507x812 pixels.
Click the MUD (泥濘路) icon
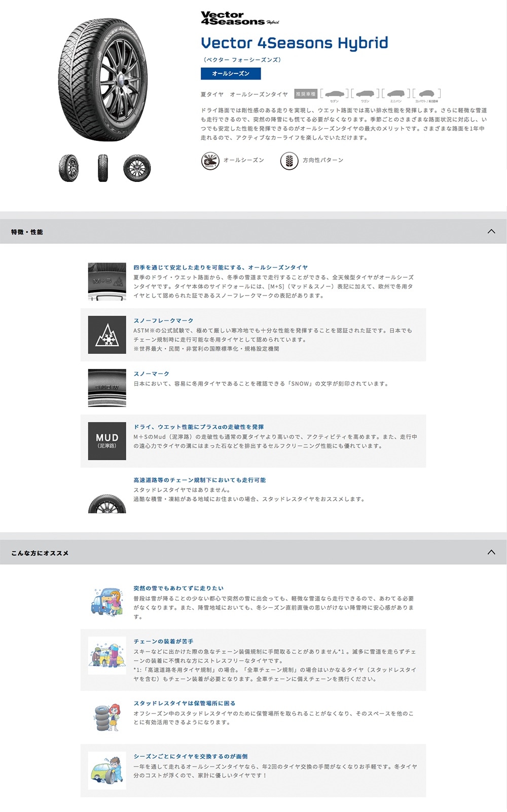[x=107, y=441]
